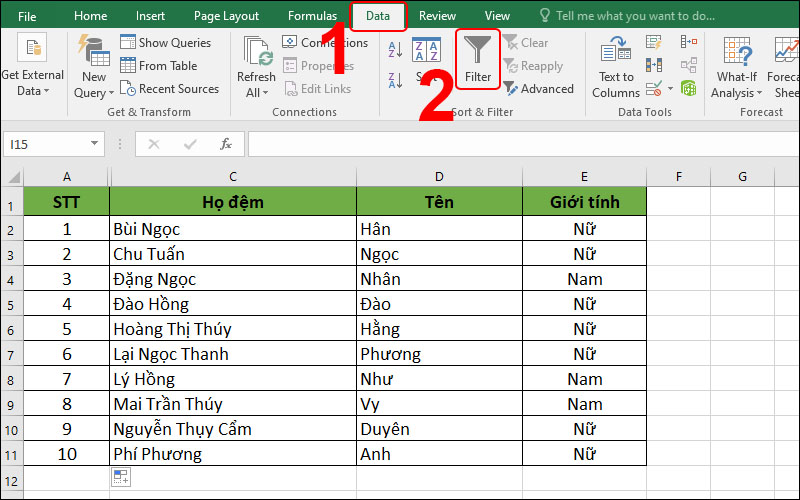Sort Z to A descending
Image resolution: width=800 pixels, height=500 pixels.
pos(395,80)
